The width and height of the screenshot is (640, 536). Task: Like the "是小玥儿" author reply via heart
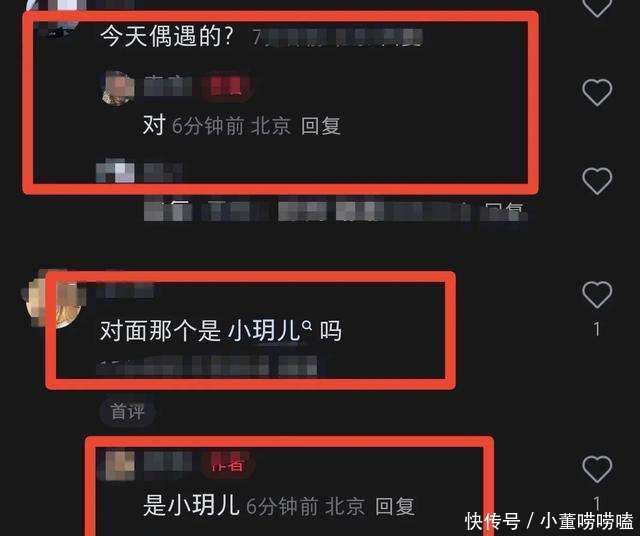(x=597, y=469)
